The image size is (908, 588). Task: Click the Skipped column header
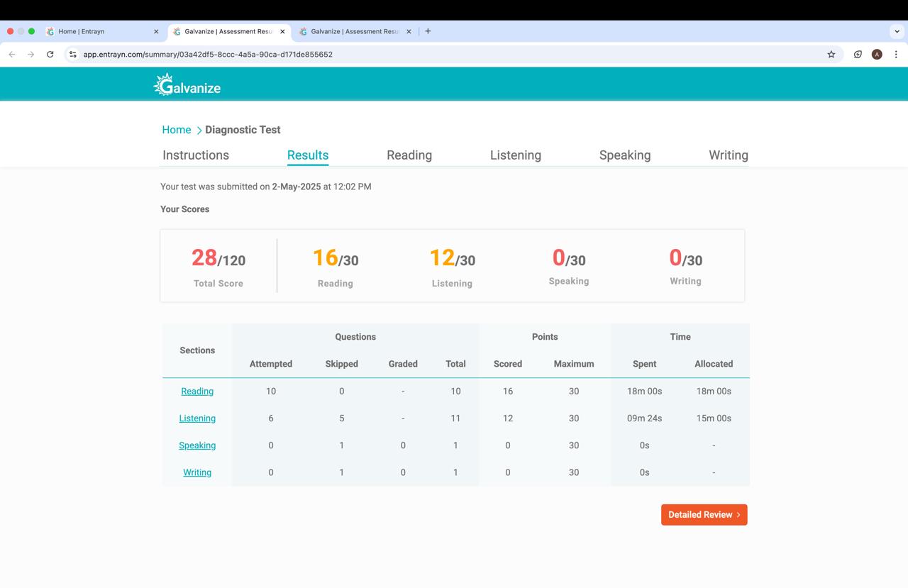342,364
